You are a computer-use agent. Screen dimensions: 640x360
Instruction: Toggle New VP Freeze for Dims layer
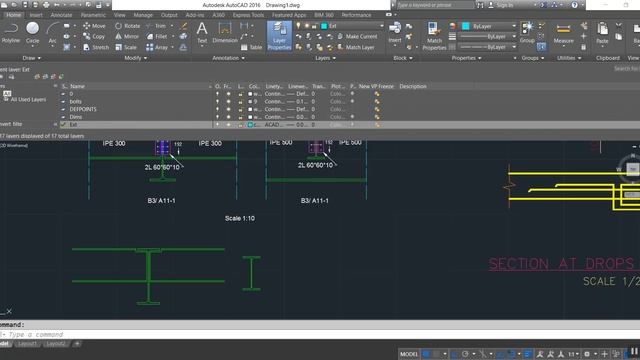pos(377,117)
